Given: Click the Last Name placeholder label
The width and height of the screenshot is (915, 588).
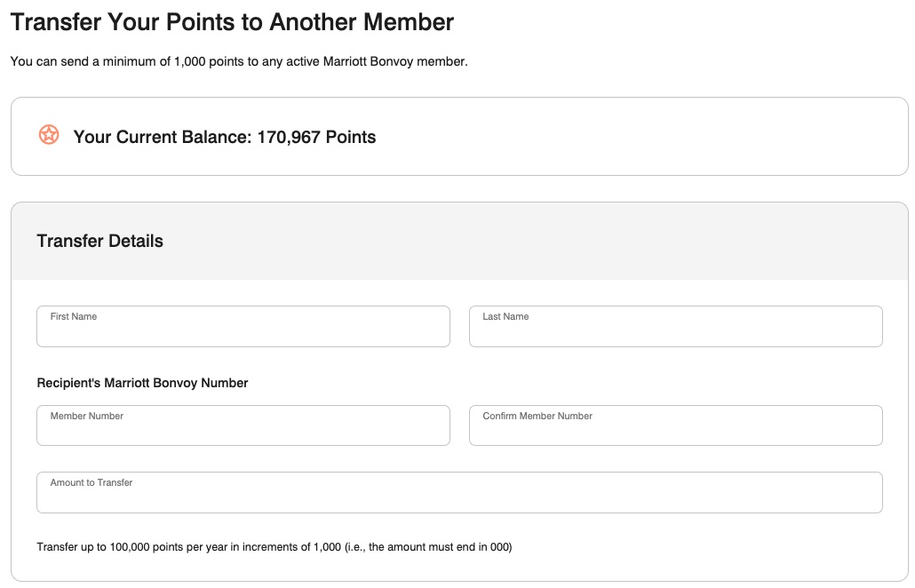Looking at the screenshot, I should click(505, 315).
